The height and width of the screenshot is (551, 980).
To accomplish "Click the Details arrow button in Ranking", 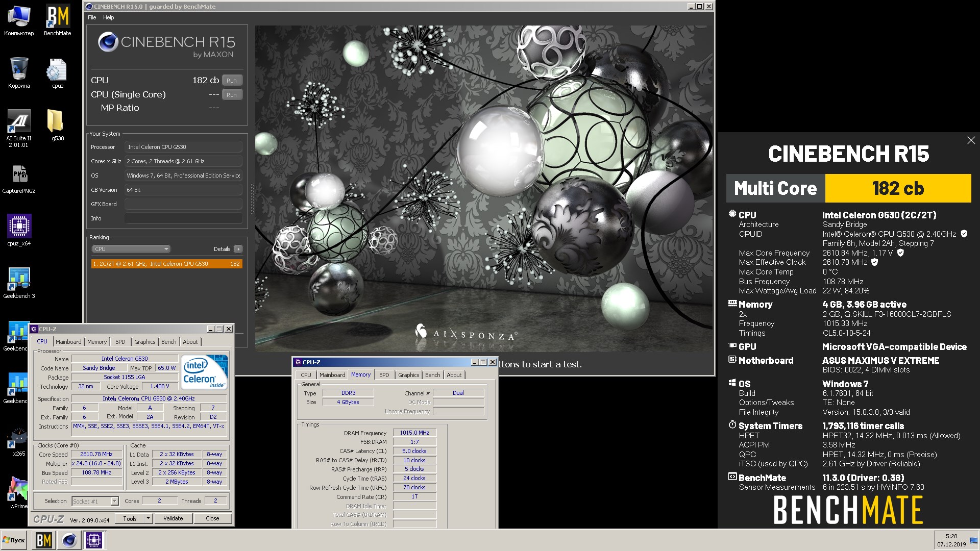I will click(238, 249).
